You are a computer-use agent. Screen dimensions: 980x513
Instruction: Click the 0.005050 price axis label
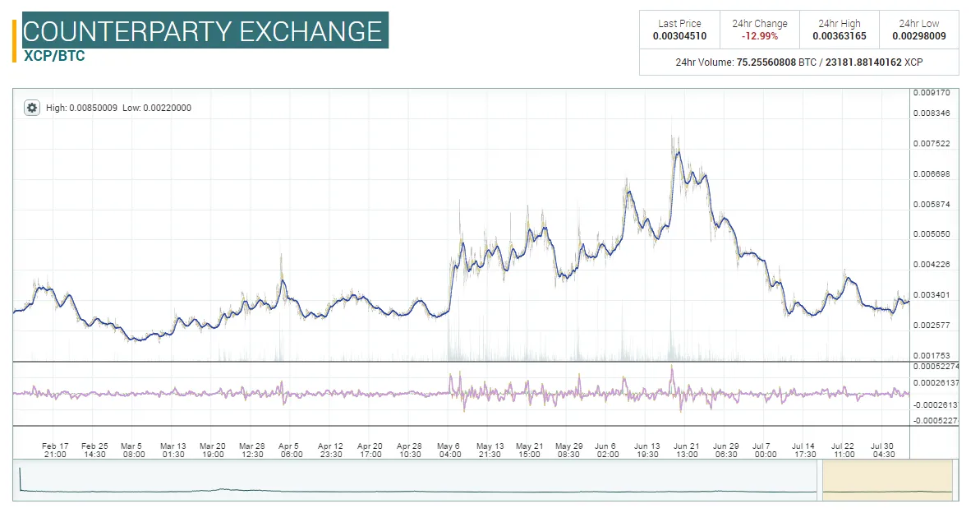point(932,234)
